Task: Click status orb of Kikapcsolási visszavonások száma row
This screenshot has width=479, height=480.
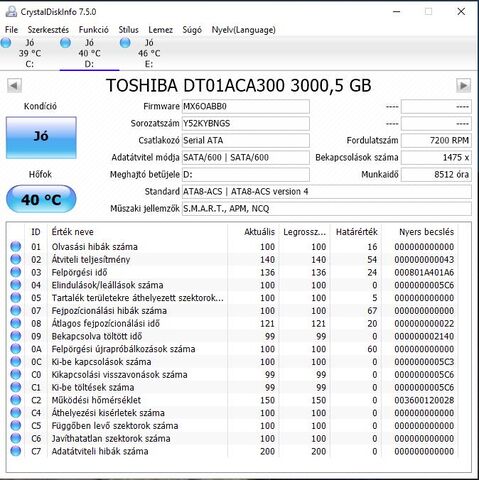Action: [x=16, y=374]
